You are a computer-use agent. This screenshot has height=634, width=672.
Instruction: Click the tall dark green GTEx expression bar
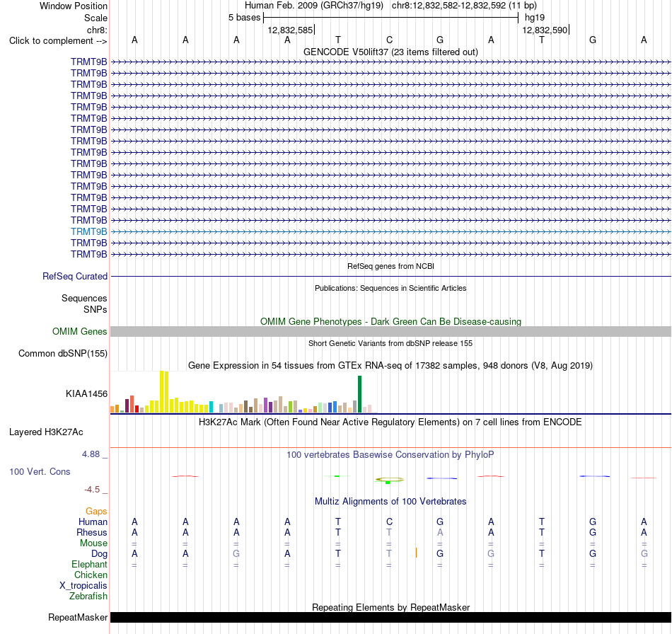click(359, 394)
